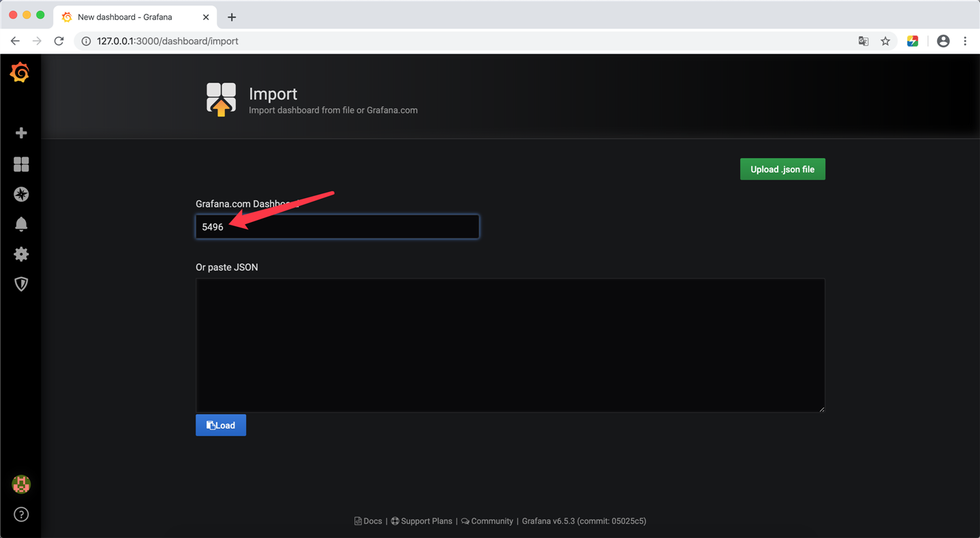Click the Or paste JSON label

point(227,267)
